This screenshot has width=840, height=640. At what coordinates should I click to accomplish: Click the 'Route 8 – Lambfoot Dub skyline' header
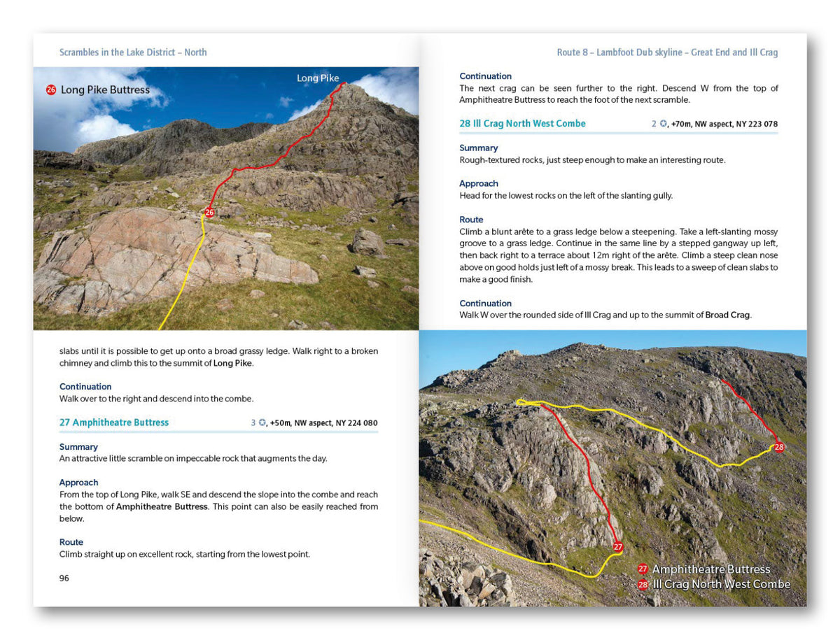pos(667,52)
